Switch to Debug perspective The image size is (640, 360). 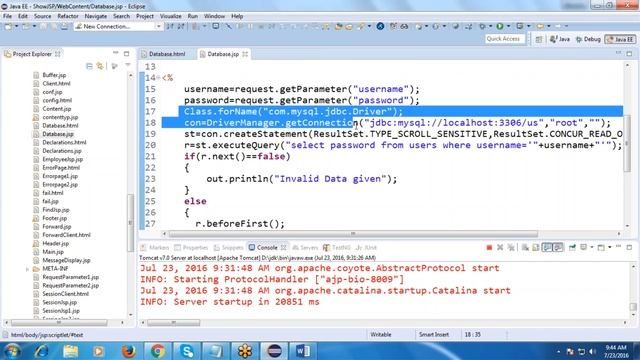pos(588,39)
